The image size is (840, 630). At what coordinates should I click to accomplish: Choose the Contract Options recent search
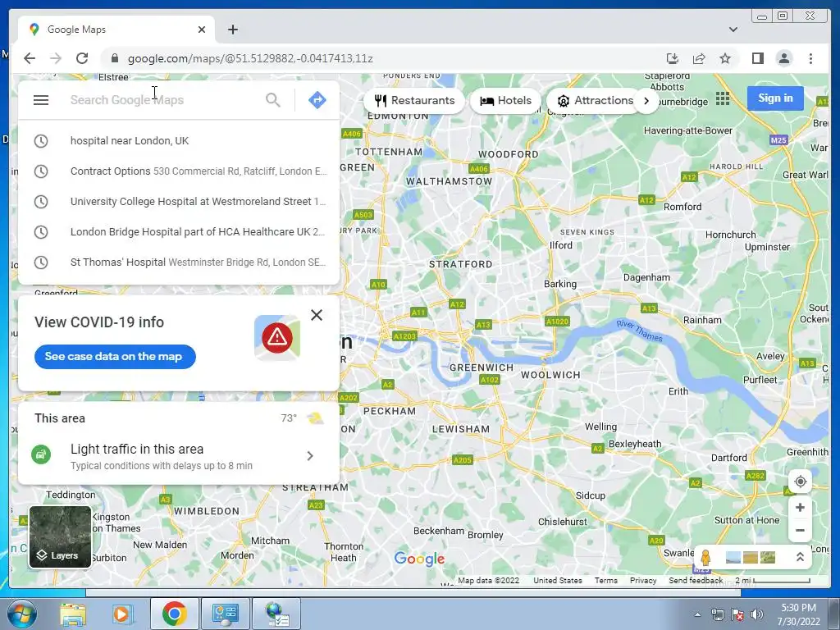(x=179, y=171)
